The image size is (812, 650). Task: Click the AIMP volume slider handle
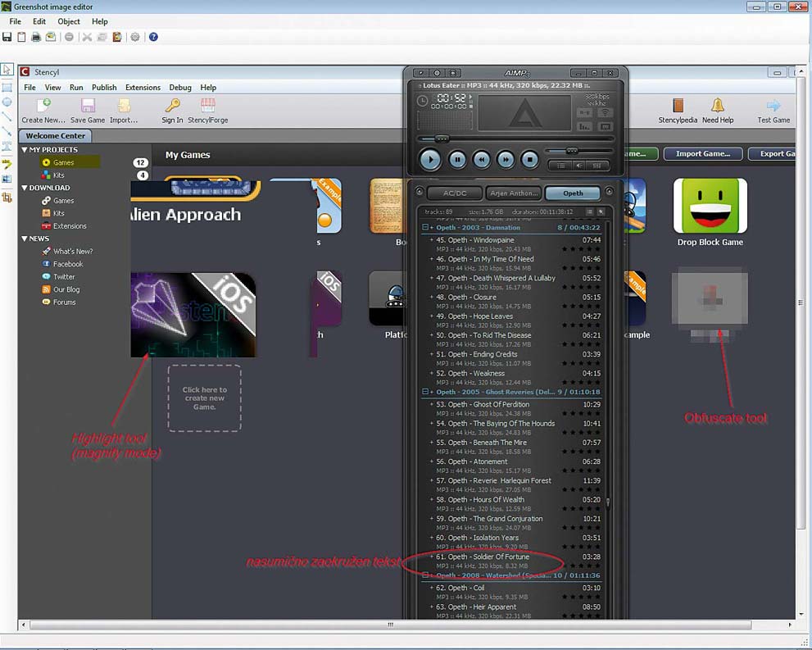(x=572, y=151)
